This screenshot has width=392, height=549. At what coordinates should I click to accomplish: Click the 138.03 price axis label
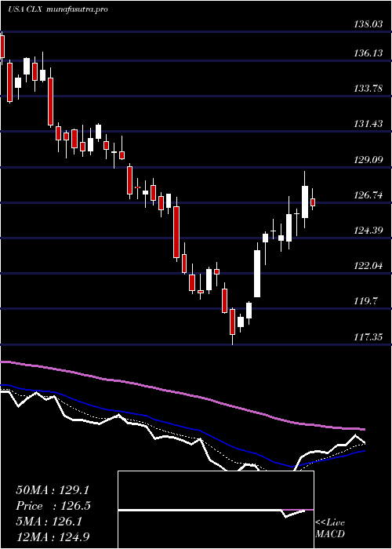tap(368, 24)
